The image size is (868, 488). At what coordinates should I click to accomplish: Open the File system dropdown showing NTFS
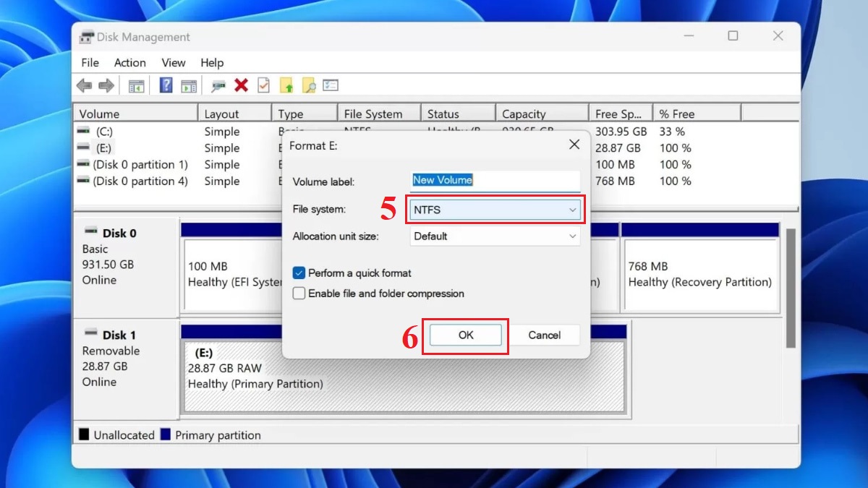pyautogui.click(x=495, y=209)
